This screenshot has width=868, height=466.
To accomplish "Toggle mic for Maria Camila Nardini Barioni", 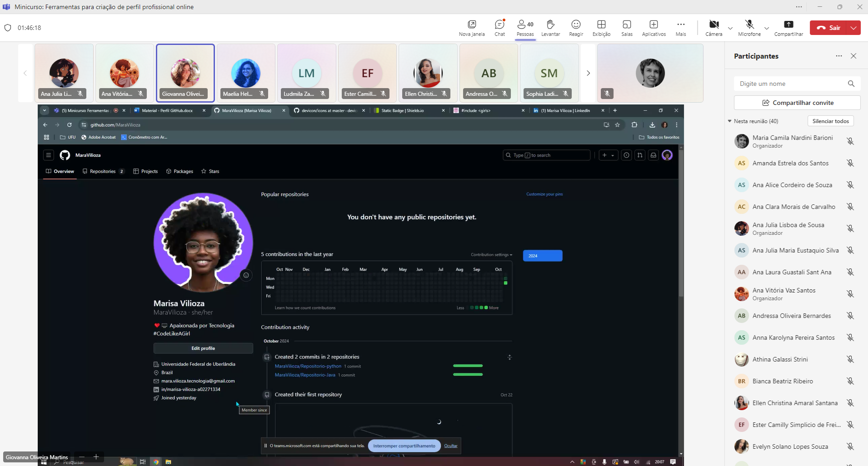I will tap(850, 141).
